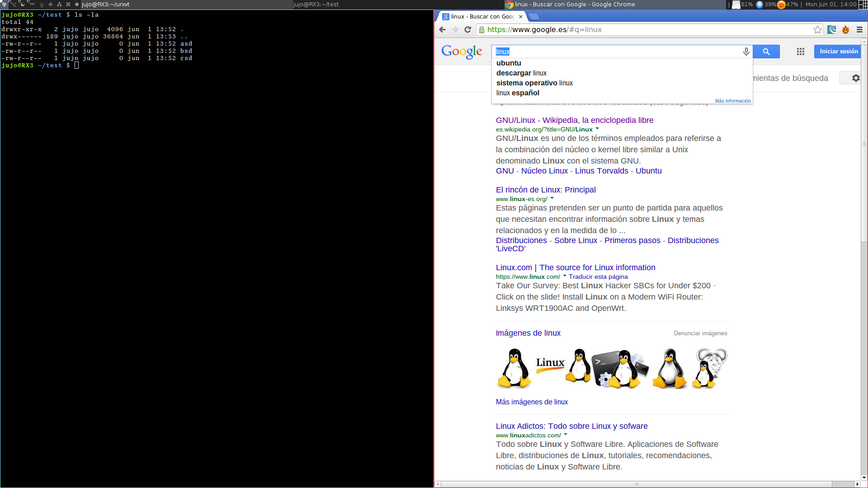Select 'descargar linux' suggestion

(x=521, y=73)
